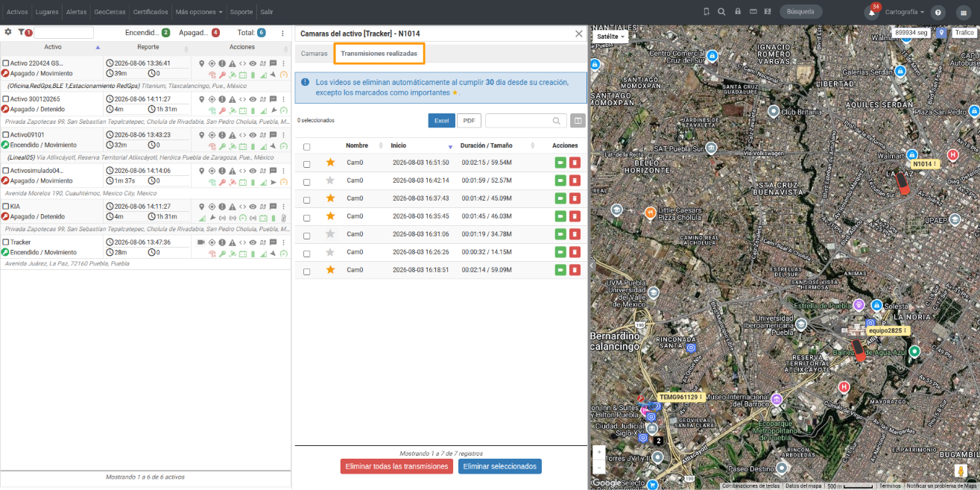Click Eliminar seleccionados button
The width and height of the screenshot is (980, 490).
(499, 466)
